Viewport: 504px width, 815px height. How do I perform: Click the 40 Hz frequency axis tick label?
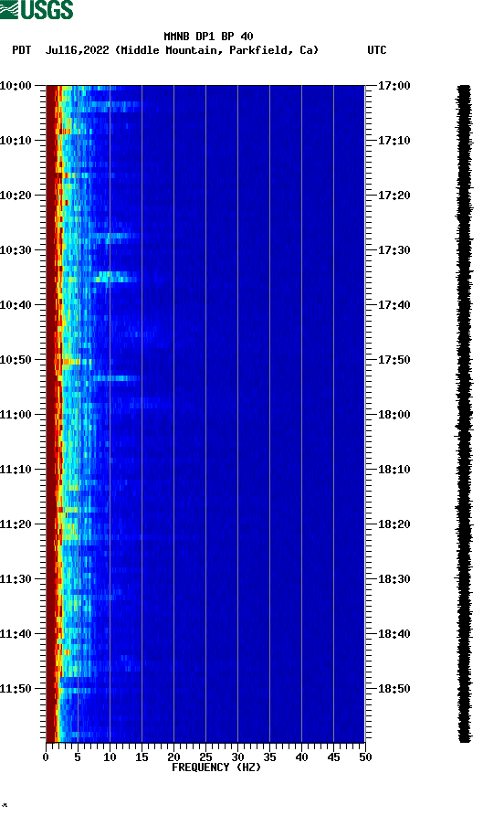[x=301, y=757]
